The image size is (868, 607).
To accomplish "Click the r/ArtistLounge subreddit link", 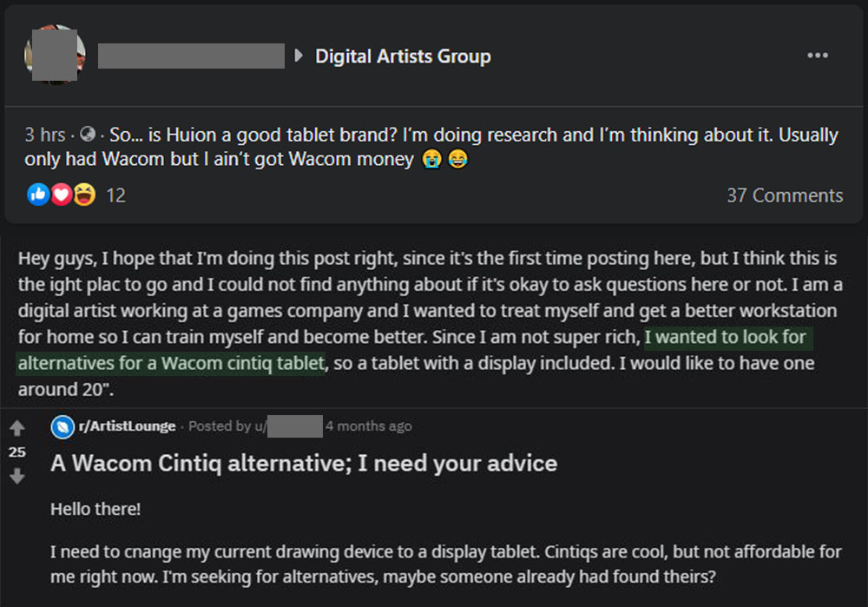I will click(x=128, y=426).
